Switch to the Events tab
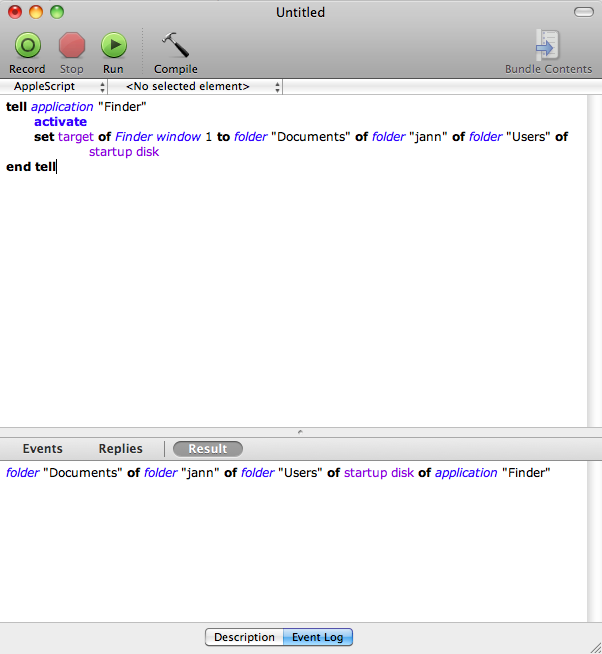 coord(42,449)
